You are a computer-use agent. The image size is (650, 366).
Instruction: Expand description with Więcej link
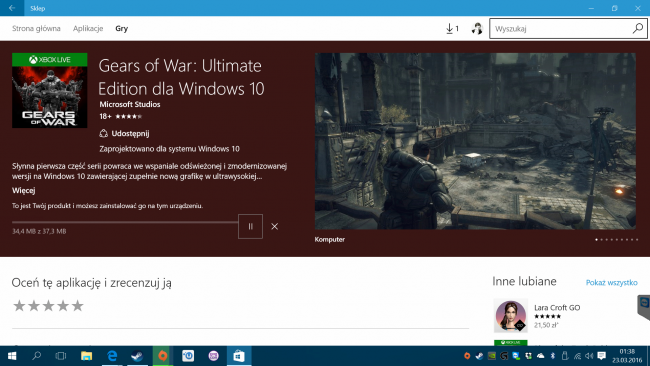coord(24,191)
